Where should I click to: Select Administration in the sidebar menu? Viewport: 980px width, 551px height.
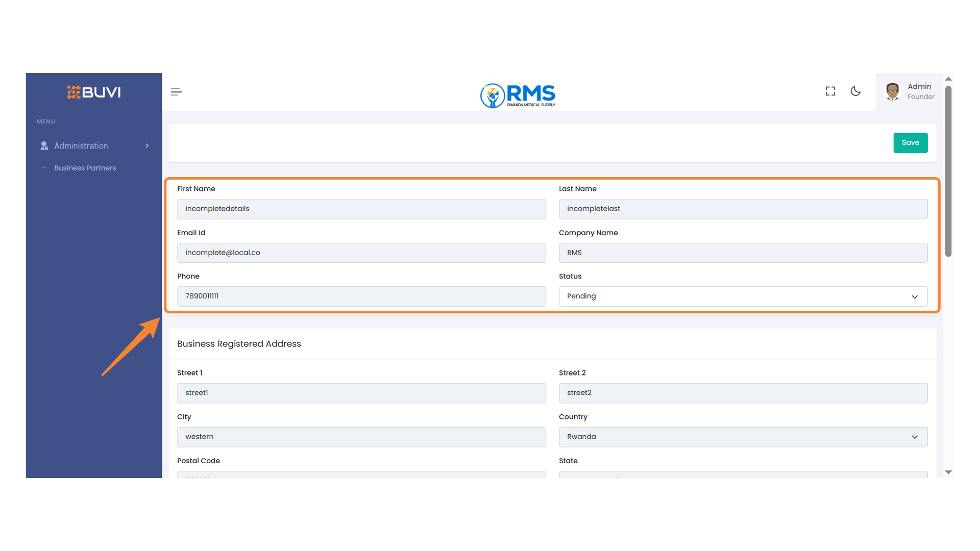(81, 145)
